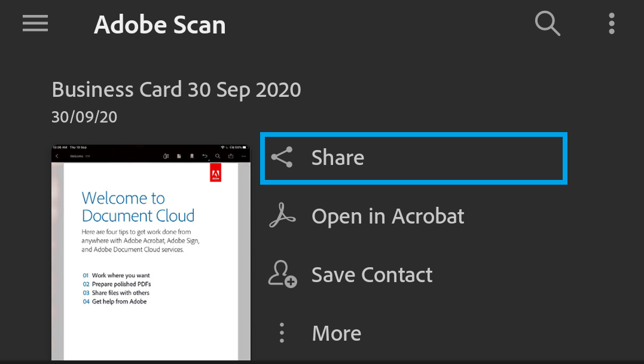
Task: Click the Welcome to Document Cloud heading
Action: pos(138,207)
